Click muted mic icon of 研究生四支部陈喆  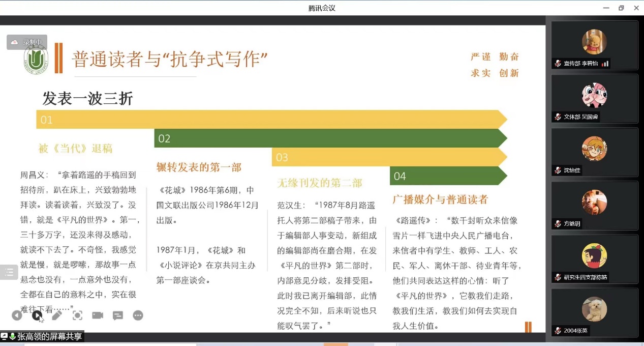pyautogui.click(x=558, y=277)
